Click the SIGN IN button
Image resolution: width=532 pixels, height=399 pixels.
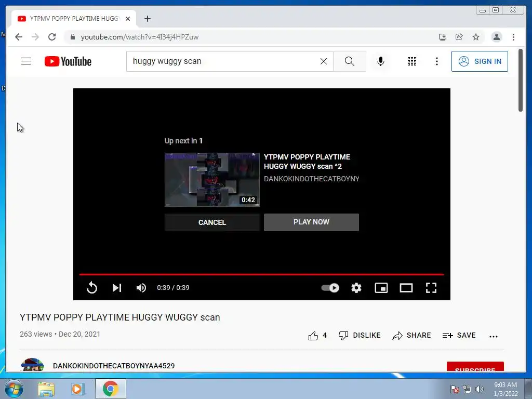(x=480, y=61)
